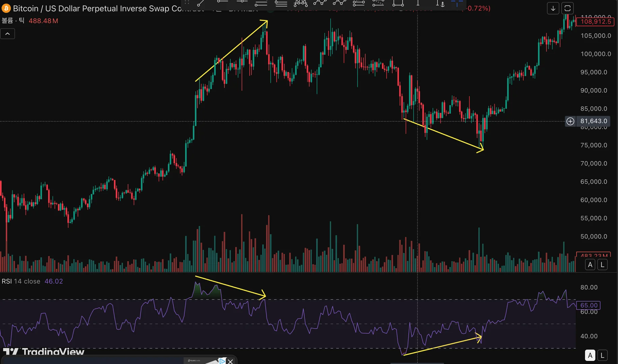Viewport: 618px width, 364px height.
Task: Select the Anchored Text tool
Action: pos(440,3)
